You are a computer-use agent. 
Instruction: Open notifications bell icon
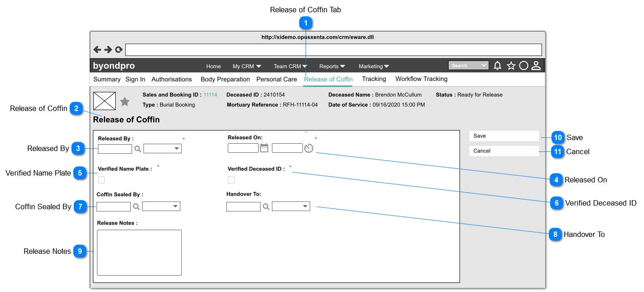(497, 66)
